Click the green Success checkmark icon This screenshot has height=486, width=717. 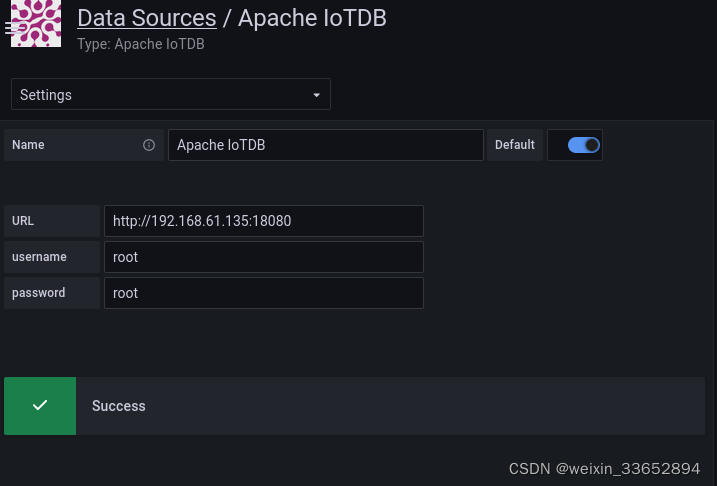point(40,406)
